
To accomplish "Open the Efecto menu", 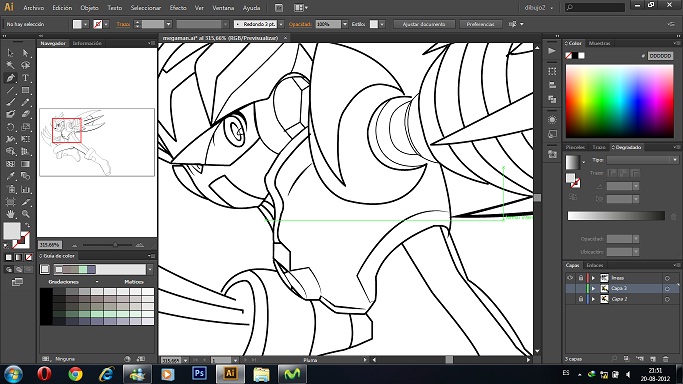I will point(178,8).
